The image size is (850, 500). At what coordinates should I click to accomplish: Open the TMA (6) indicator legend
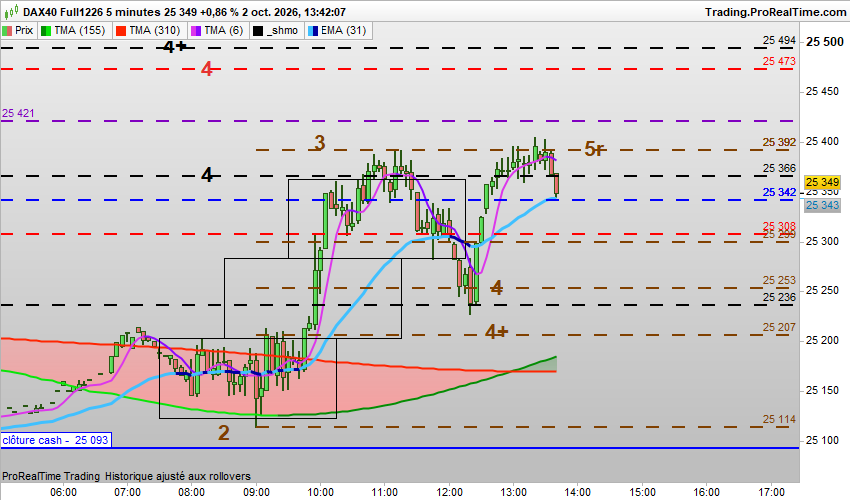point(217,30)
